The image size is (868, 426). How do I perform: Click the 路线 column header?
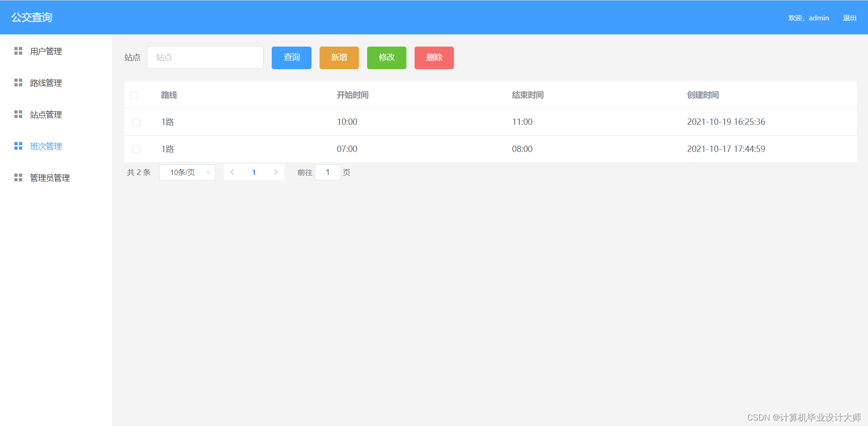click(x=169, y=95)
